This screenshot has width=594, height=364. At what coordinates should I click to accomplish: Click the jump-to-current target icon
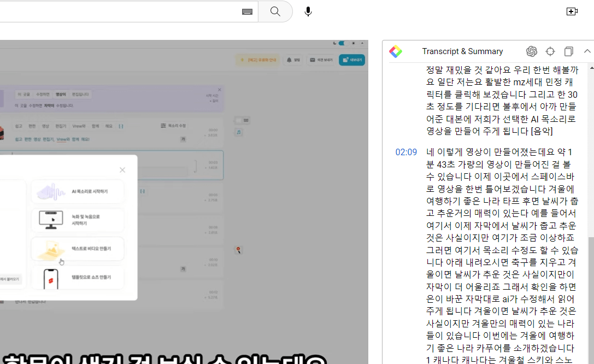tap(550, 51)
